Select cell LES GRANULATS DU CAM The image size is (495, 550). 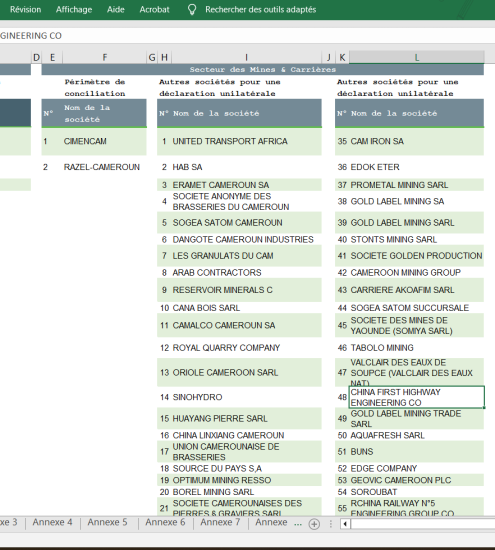tap(247, 256)
